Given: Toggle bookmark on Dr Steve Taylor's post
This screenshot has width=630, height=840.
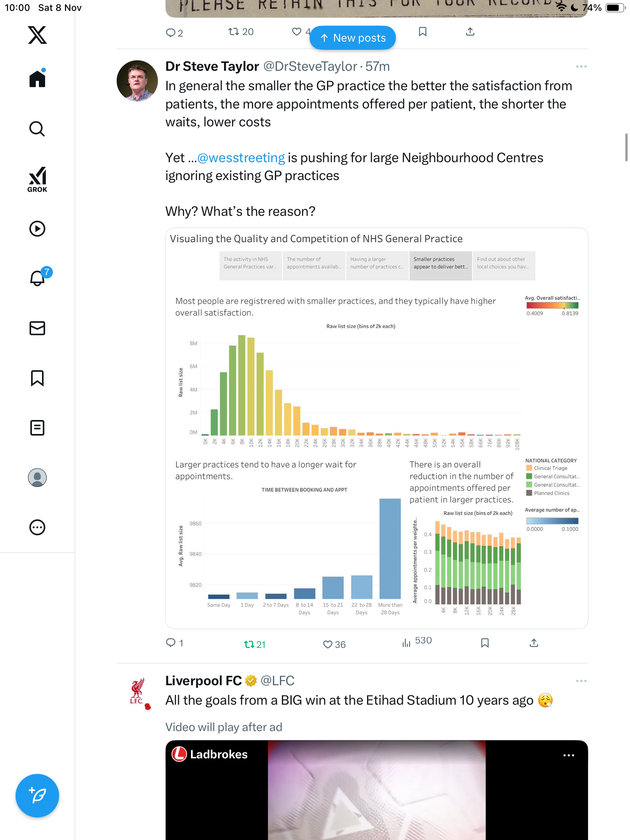Looking at the screenshot, I should click(485, 643).
